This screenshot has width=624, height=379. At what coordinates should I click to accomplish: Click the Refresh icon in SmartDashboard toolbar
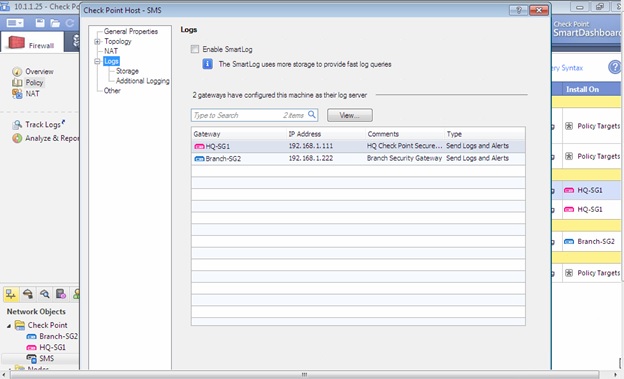click(70, 23)
